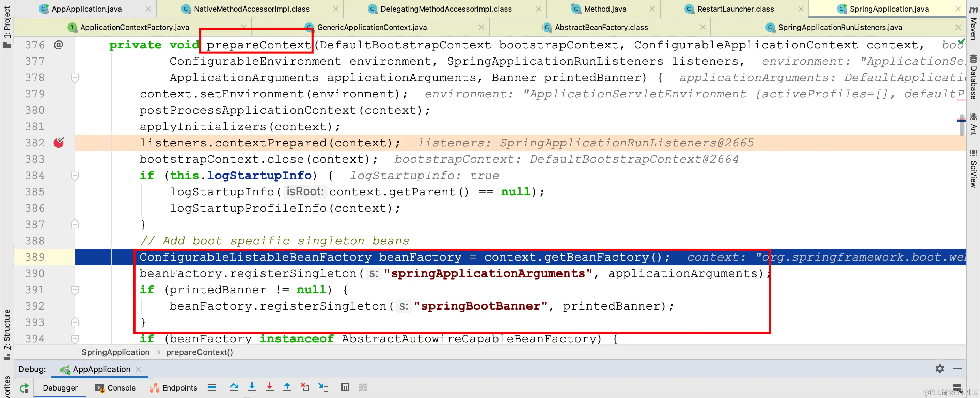Toggle the breakpoint on line 382
This screenshot has width=980, height=398.
(59, 143)
